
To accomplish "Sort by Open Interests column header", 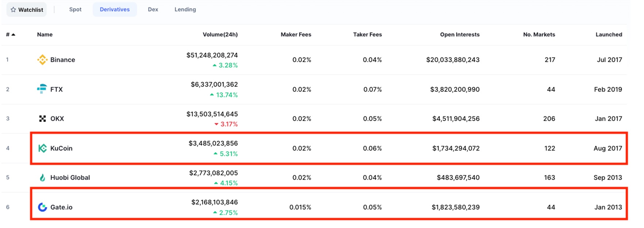I will 460,35.
